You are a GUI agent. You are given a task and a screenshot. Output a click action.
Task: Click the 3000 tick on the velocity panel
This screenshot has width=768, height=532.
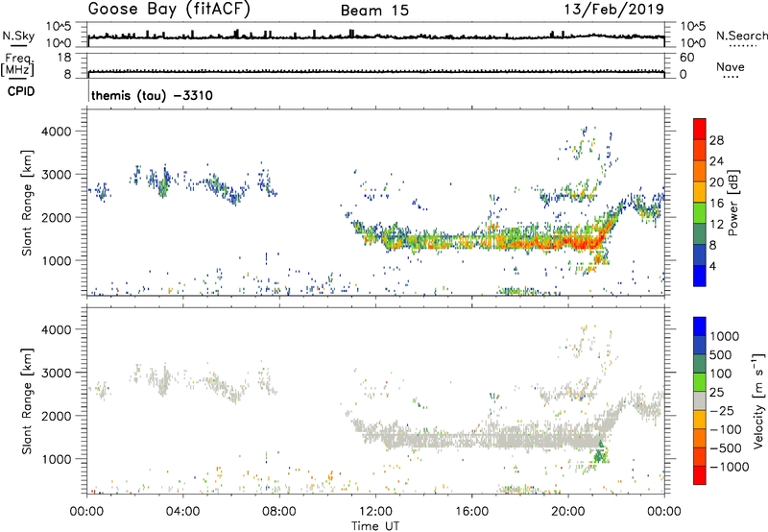point(56,373)
